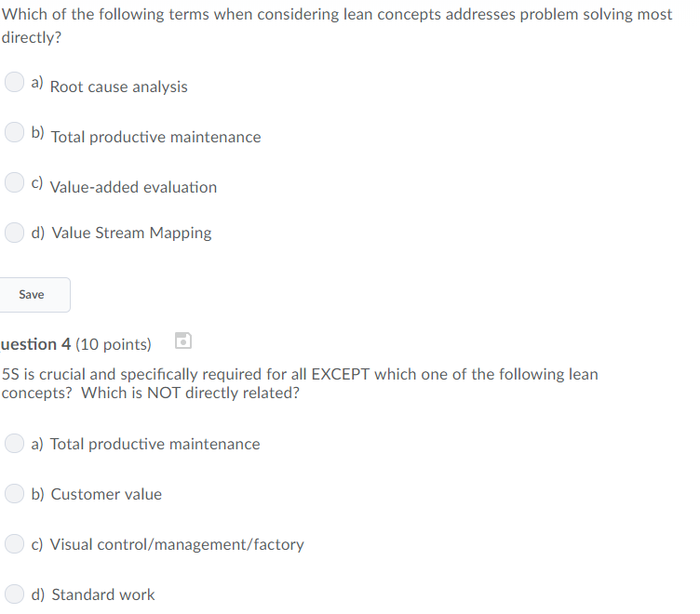Click the 'Root cause analysis' answer text
Viewport: 700px width, 614px height.
coord(119,87)
